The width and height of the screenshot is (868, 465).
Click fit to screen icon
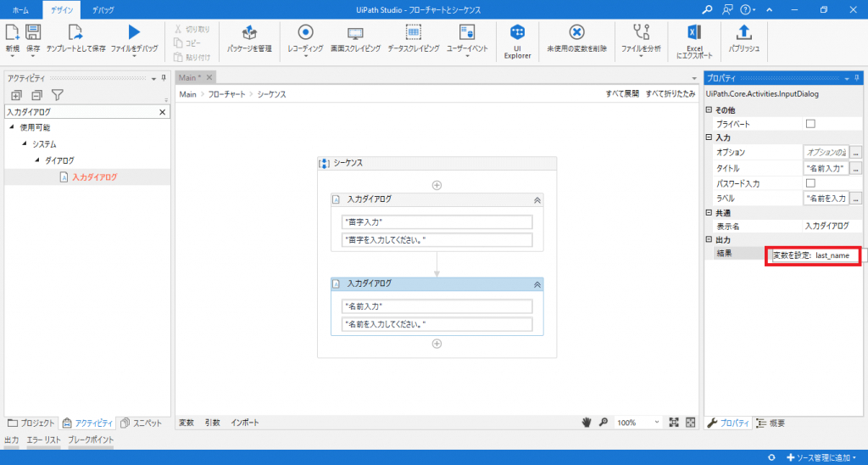click(x=674, y=423)
